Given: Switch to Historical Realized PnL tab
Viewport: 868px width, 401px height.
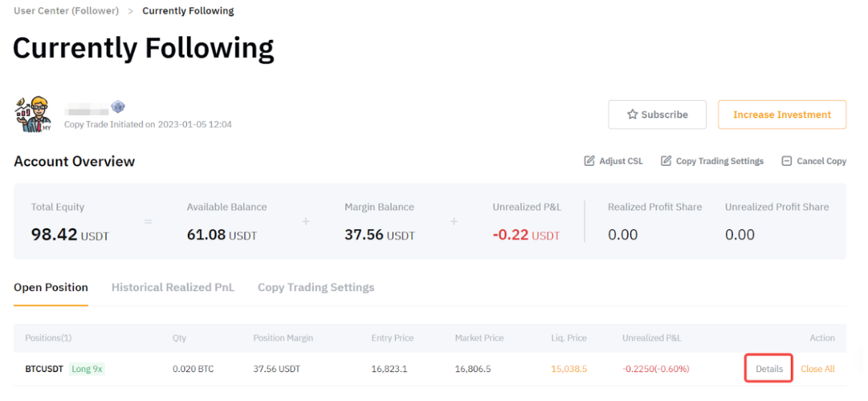Looking at the screenshot, I should (x=173, y=287).
